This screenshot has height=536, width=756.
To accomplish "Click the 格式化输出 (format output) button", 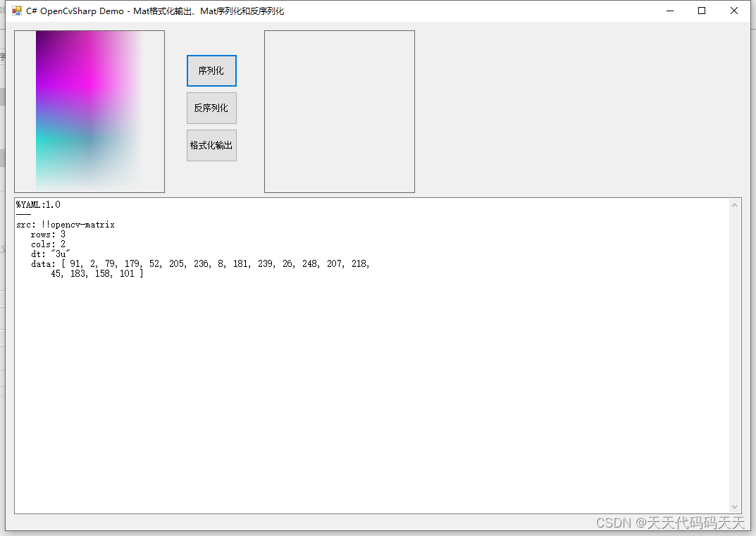I will coord(211,145).
